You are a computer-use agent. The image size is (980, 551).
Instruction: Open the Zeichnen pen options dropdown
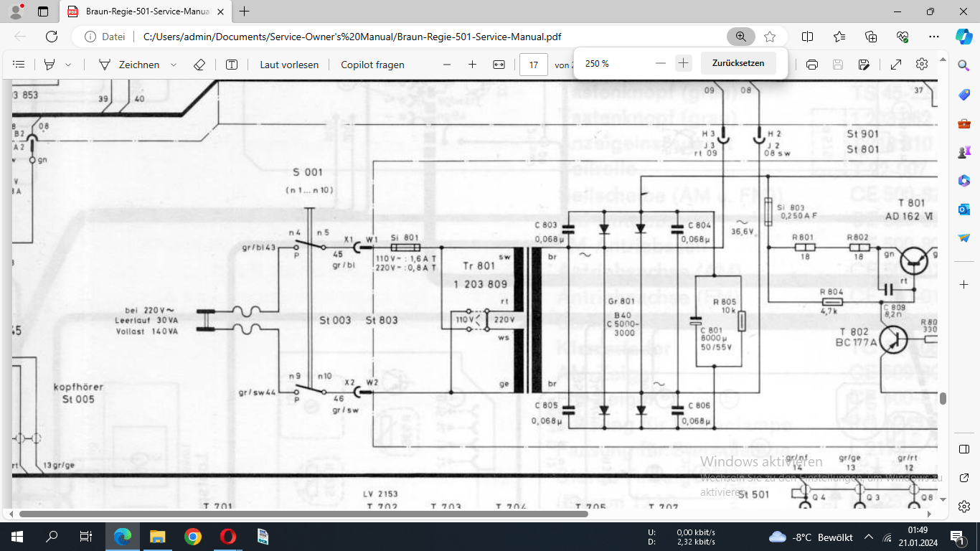tap(174, 65)
